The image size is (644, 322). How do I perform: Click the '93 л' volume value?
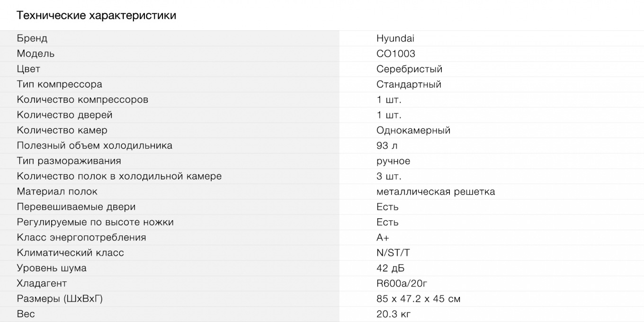point(387,145)
